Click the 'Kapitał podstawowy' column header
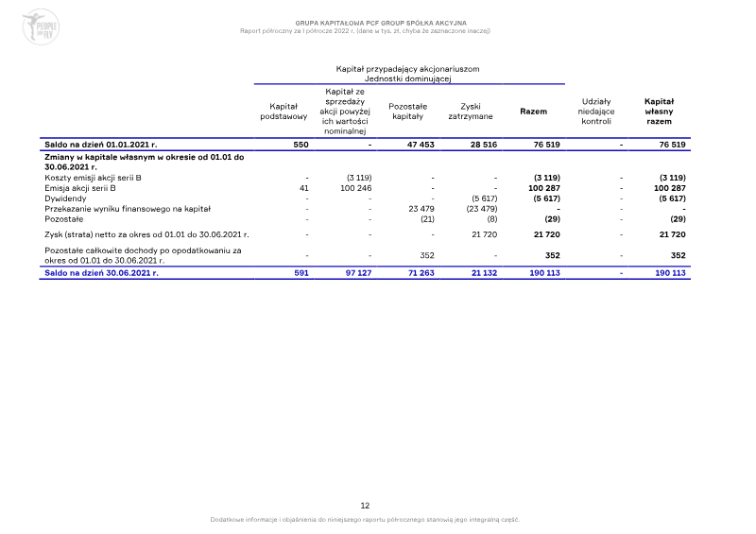 click(283, 112)
